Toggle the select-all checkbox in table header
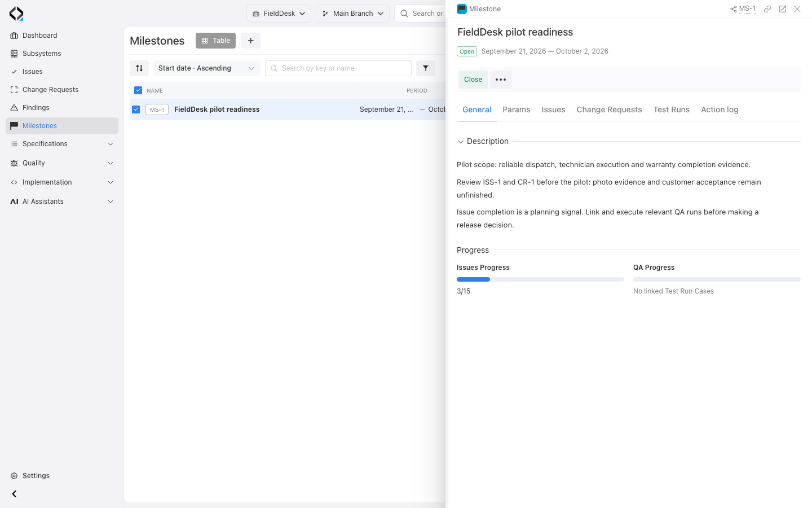The height and width of the screenshot is (508, 812). (x=138, y=90)
